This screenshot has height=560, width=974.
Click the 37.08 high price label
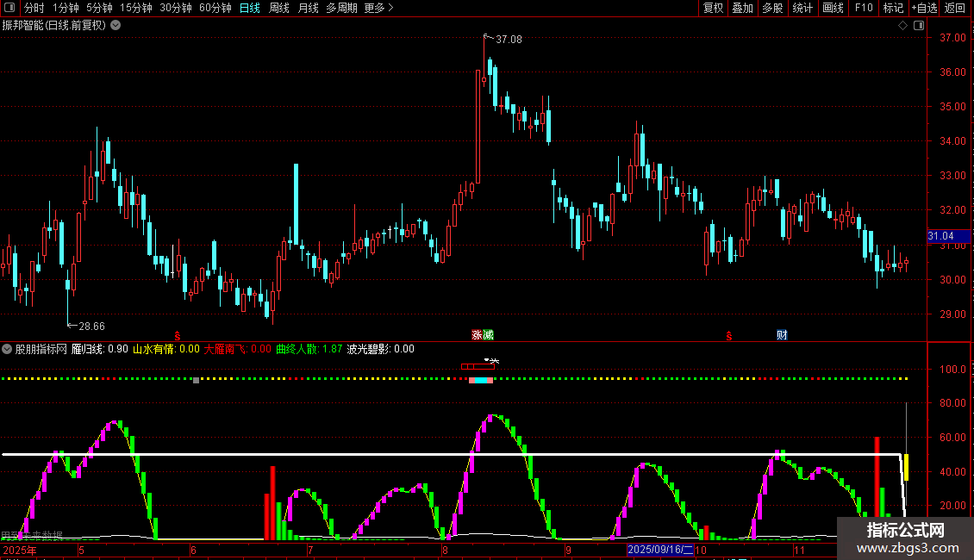pyautogui.click(x=509, y=39)
